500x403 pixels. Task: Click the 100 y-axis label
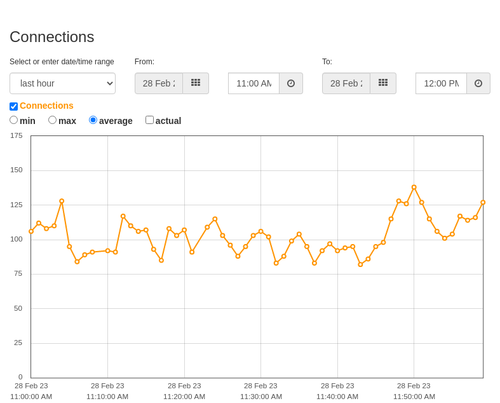pos(16,239)
